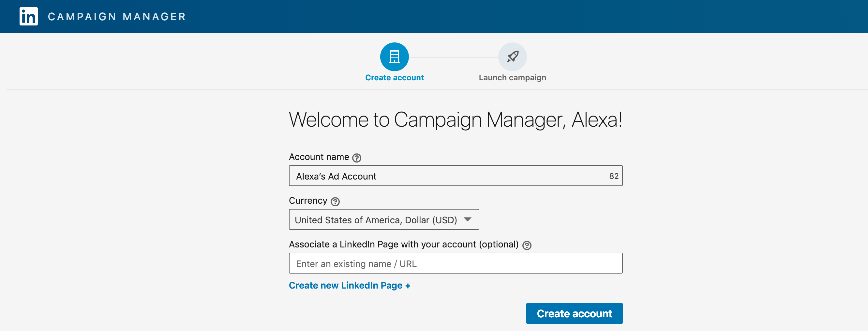The width and height of the screenshot is (868, 331).
Task: Click the Currency label text
Action: tap(308, 201)
